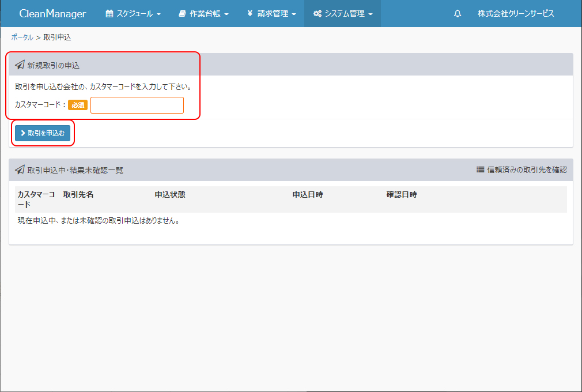582x392 pixels.
Task: Go to ポータル via the breadcrumb
Action: 22,37
